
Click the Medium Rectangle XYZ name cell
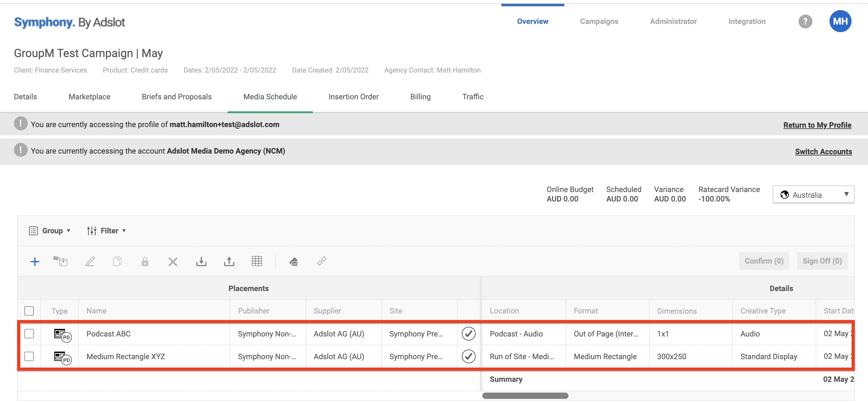[154, 356]
